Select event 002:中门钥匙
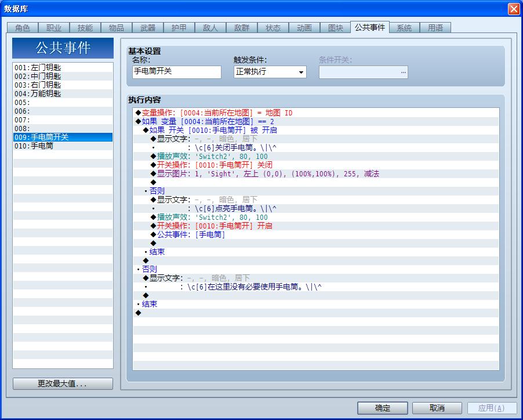This screenshot has height=420, width=523. [63, 76]
